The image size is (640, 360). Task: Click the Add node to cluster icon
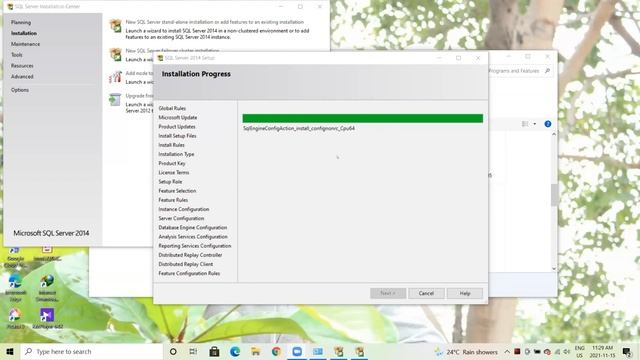click(116, 77)
